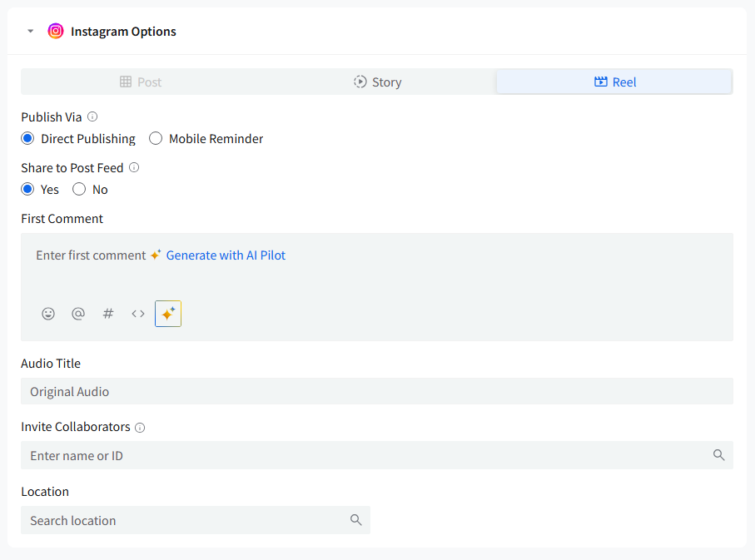Click Share to Post Feed info icon
Screen dimensions: 755x560
pyautogui.click(x=134, y=167)
